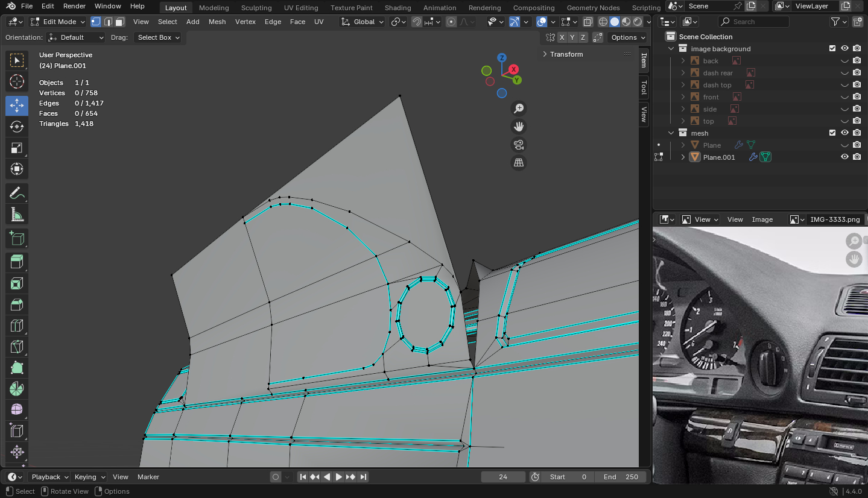
Task: Open the File menu
Action: (27, 6)
